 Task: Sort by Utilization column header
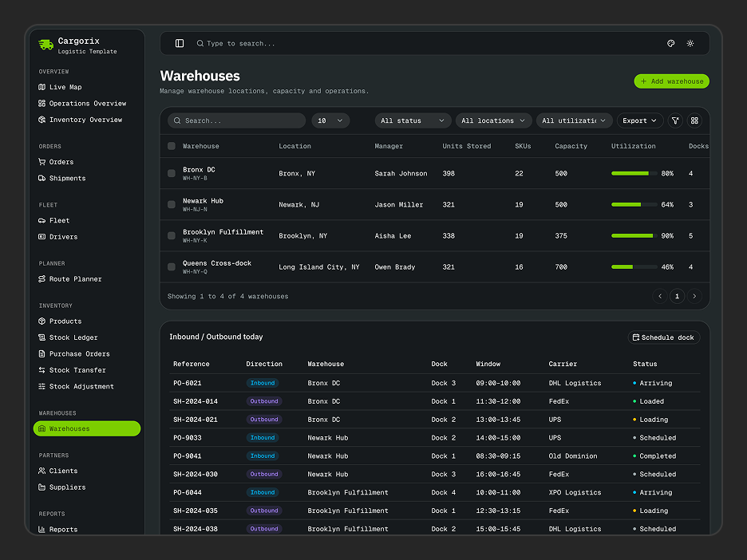(x=633, y=146)
